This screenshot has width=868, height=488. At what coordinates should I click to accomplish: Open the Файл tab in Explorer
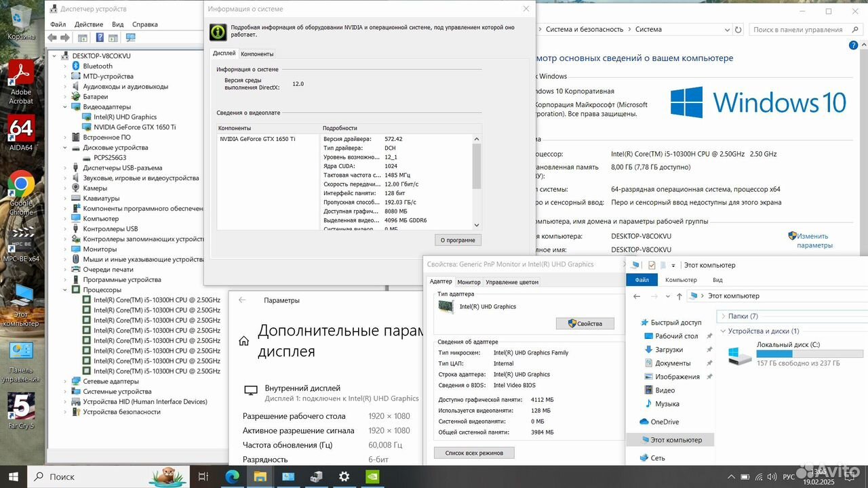(x=642, y=280)
